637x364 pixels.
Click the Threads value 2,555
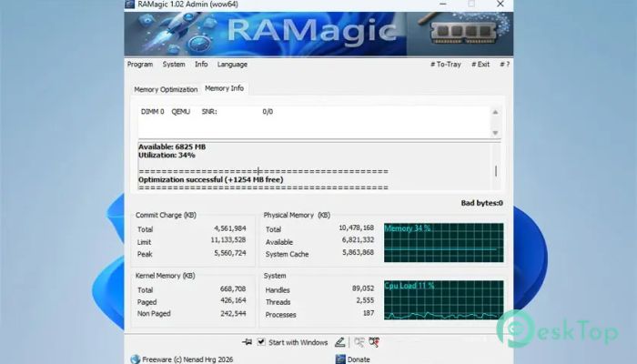[x=365, y=300]
